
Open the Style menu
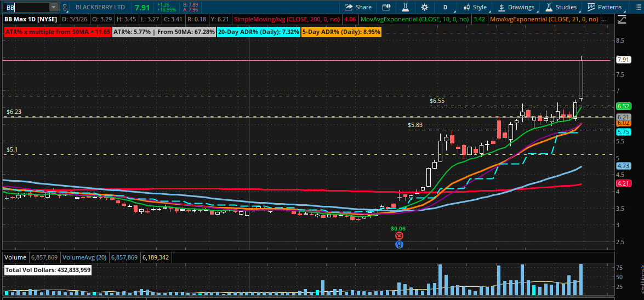point(475,7)
